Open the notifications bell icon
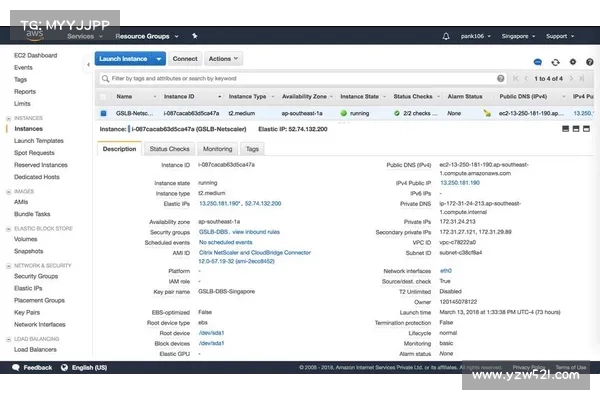 tap(446, 36)
